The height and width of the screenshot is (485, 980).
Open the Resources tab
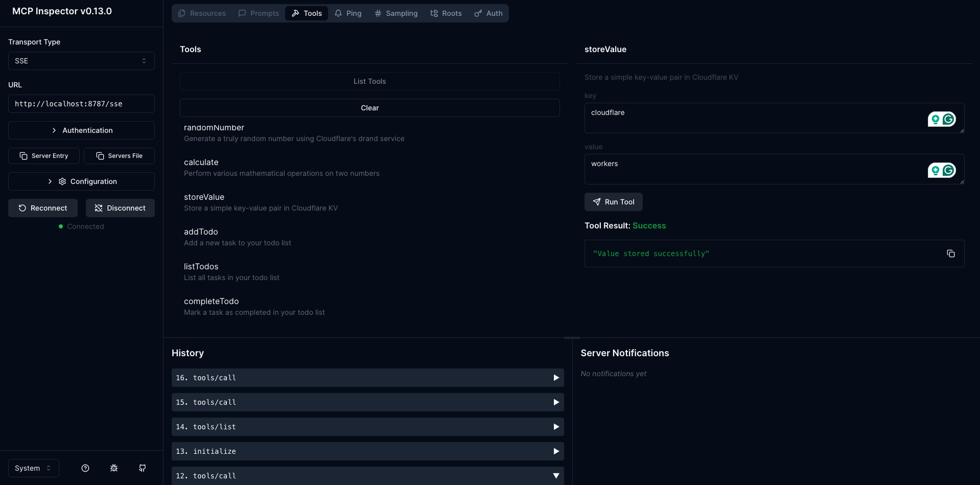202,13
